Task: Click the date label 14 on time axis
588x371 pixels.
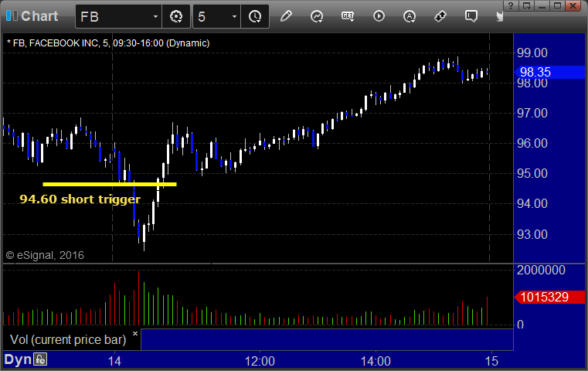Action: pyautogui.click(x=114, y=361)
